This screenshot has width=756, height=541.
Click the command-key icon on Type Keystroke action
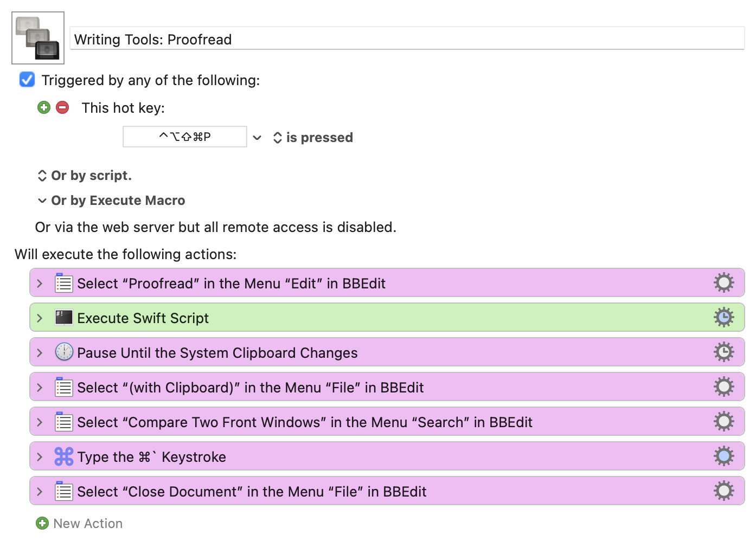click(64, 456)
